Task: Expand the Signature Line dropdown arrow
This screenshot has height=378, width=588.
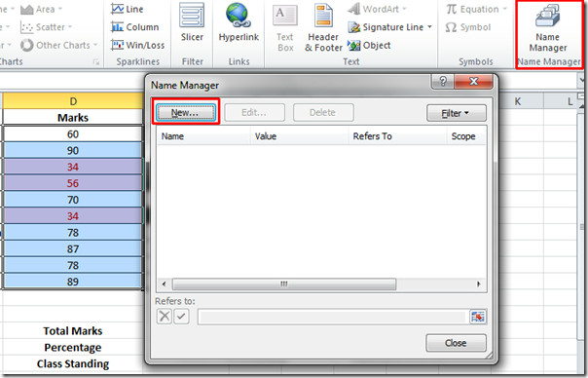Action: coord(429,27)
